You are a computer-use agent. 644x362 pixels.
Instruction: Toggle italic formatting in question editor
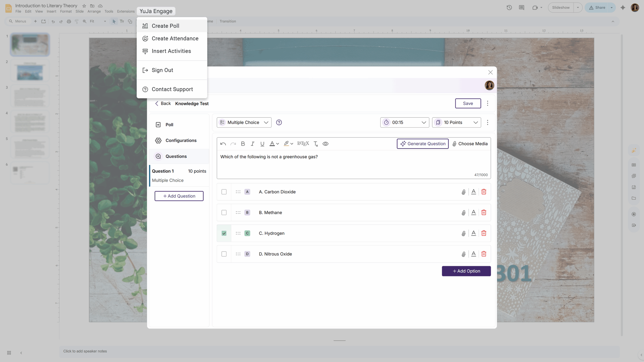(252, 144)
